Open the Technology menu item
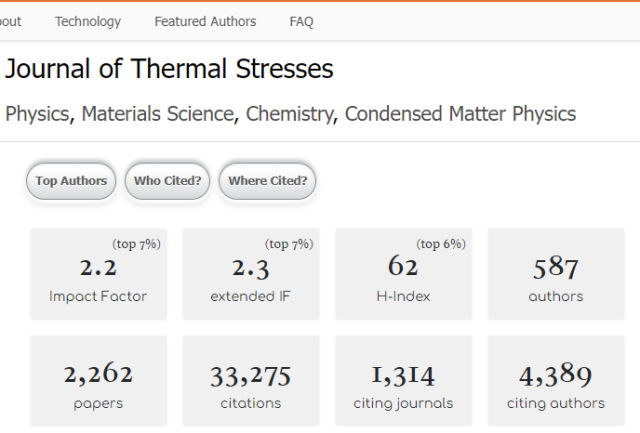Viewport: 640px width, 433px height. [x=88, y=22]
